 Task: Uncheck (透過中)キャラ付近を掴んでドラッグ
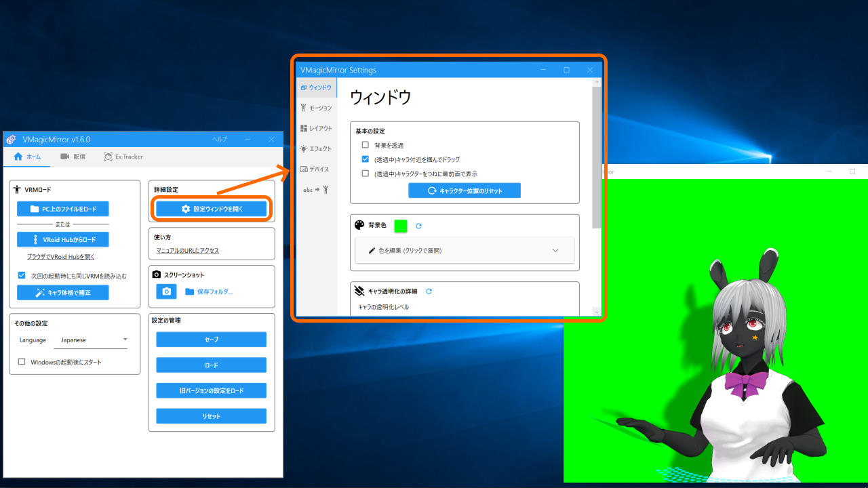click(366, 159)
